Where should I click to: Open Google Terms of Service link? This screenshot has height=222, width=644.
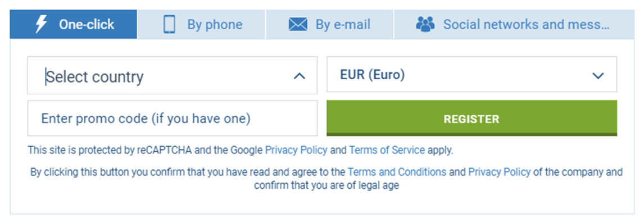click(x=387, y=150)
